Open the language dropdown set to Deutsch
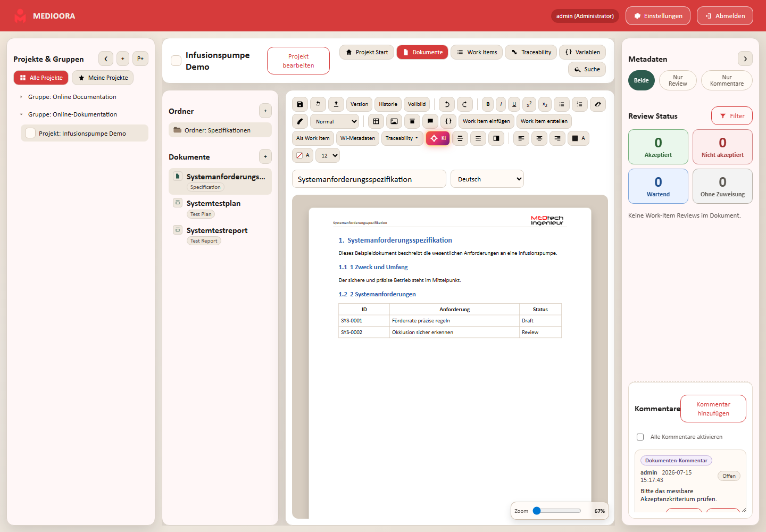This screenshot has width=766, height=532. click(x=487, y=179)
